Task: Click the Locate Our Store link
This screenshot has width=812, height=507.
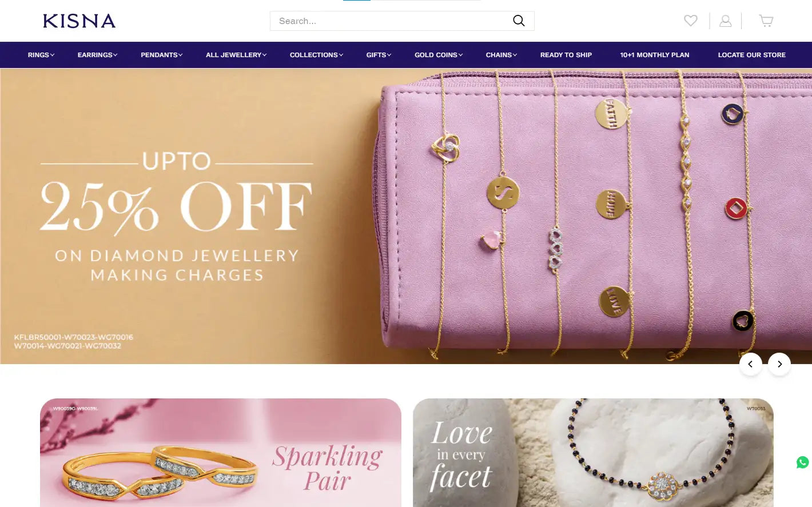Action: click(x=752, y=55)
